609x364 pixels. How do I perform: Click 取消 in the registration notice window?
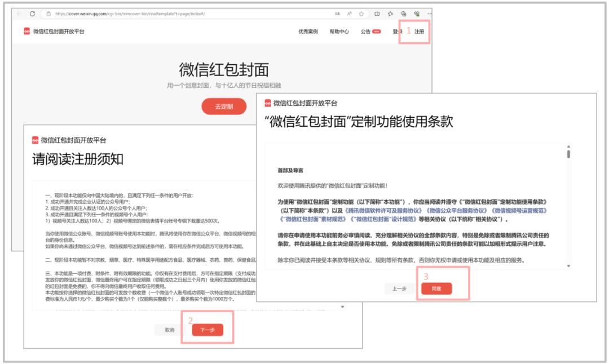tap(170, 330)
